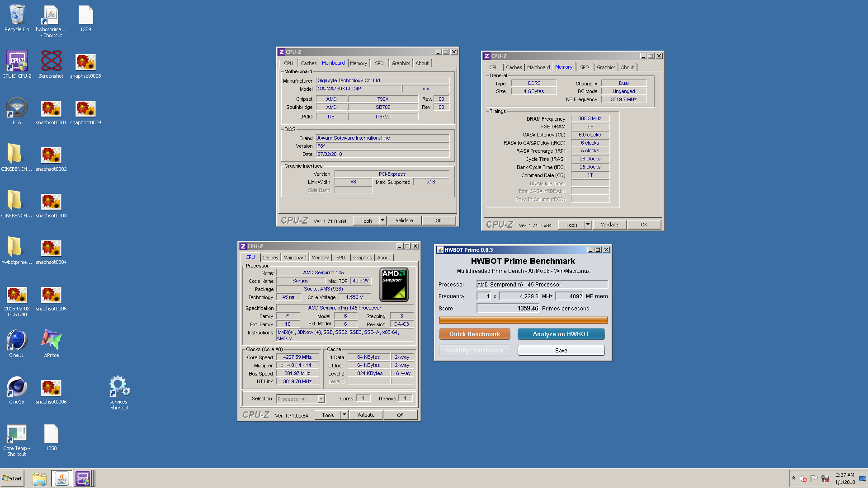Viewport: 868px width, 488px height.
Task: Open Windows Explorer from the taskbar
Action: coord(39,479)
